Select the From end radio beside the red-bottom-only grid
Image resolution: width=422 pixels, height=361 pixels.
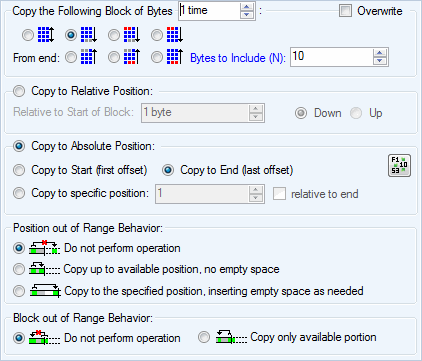tap(157, 57)
